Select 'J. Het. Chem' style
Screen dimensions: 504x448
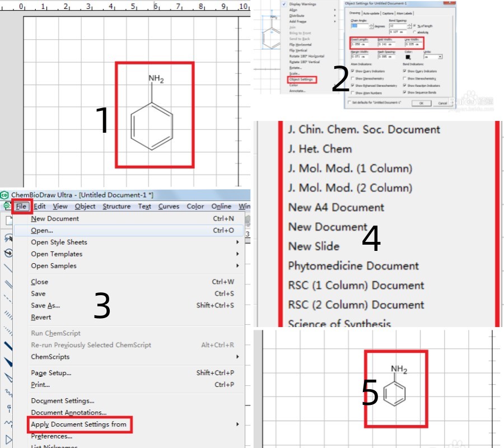pyautogui.click(x=320, y=149)
